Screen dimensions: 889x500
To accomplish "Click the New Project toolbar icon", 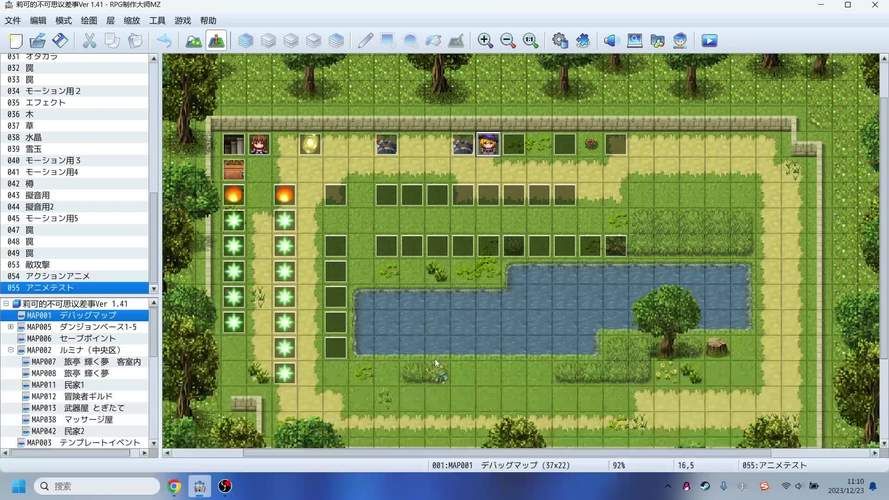I will pyautogui.click(x=15, y=41).
